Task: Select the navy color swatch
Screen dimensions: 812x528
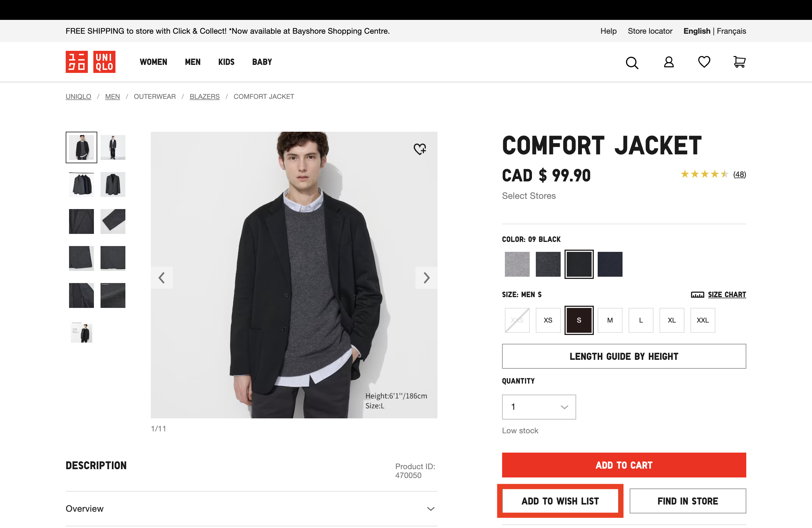Action: point(610,264)
